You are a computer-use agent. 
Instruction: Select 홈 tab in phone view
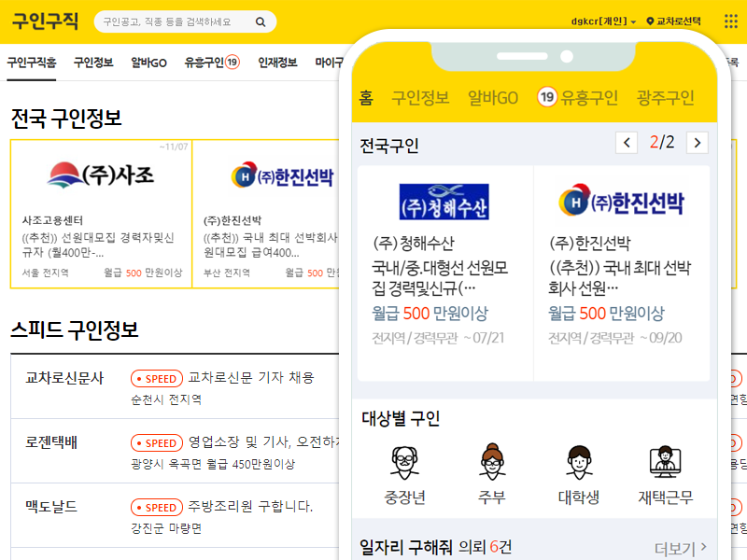pyautogui.click(x=366, y=98)
